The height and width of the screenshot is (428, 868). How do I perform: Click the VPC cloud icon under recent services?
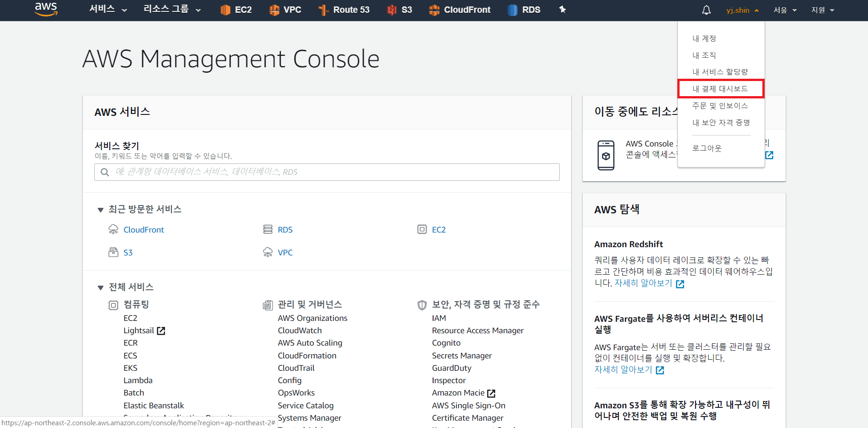pos(268,252)
